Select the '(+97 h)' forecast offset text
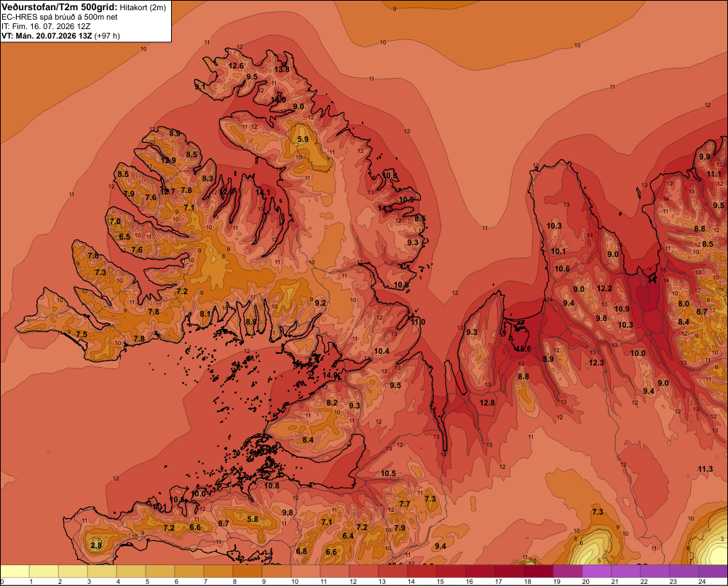 click(x=107, y=36)
